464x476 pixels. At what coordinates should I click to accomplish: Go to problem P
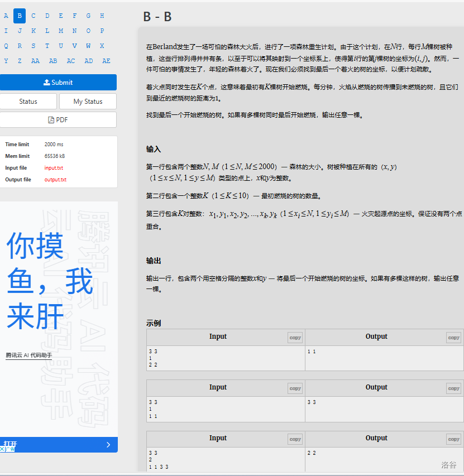[x=102, y=31]
